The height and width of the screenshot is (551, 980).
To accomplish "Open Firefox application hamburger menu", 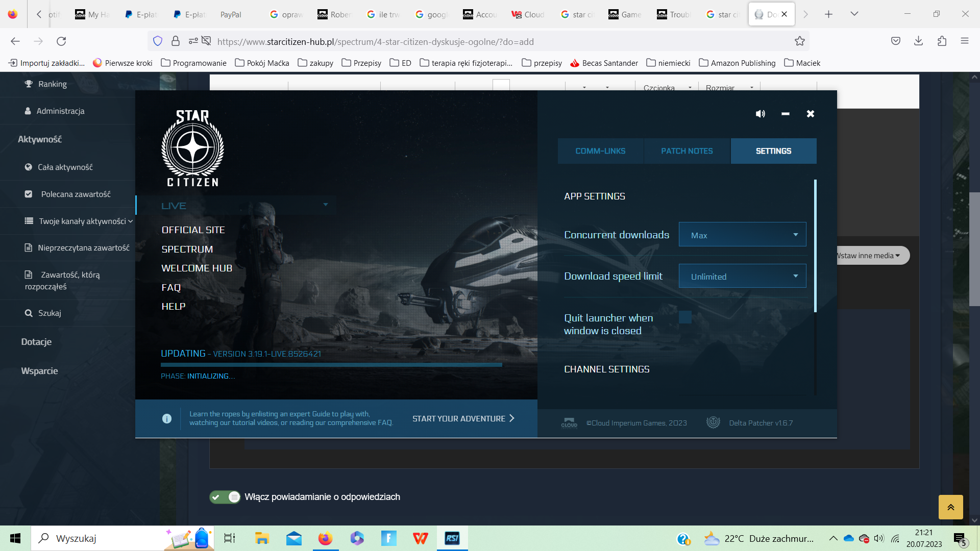I will pyautogui.click(x=965, y=41).
